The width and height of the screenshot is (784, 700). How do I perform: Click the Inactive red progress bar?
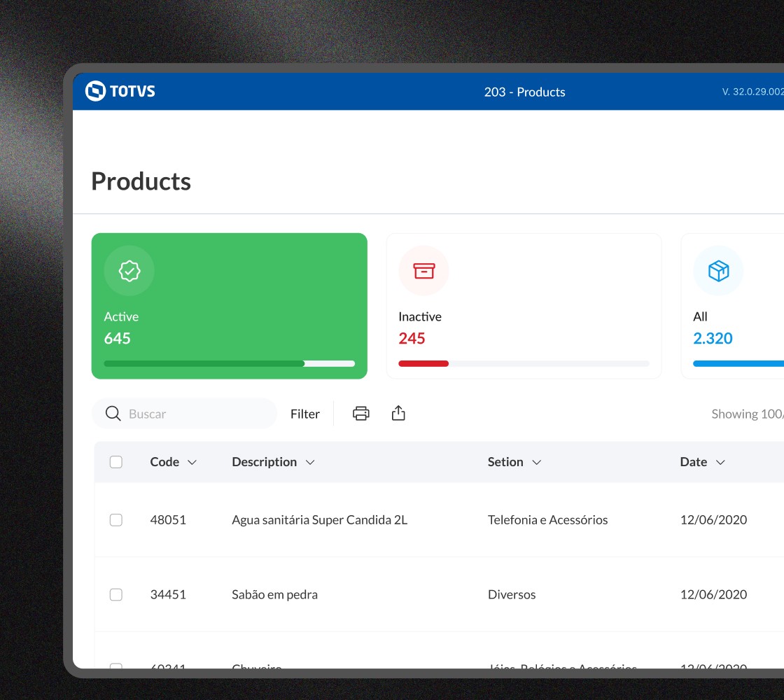coord(524,363)
